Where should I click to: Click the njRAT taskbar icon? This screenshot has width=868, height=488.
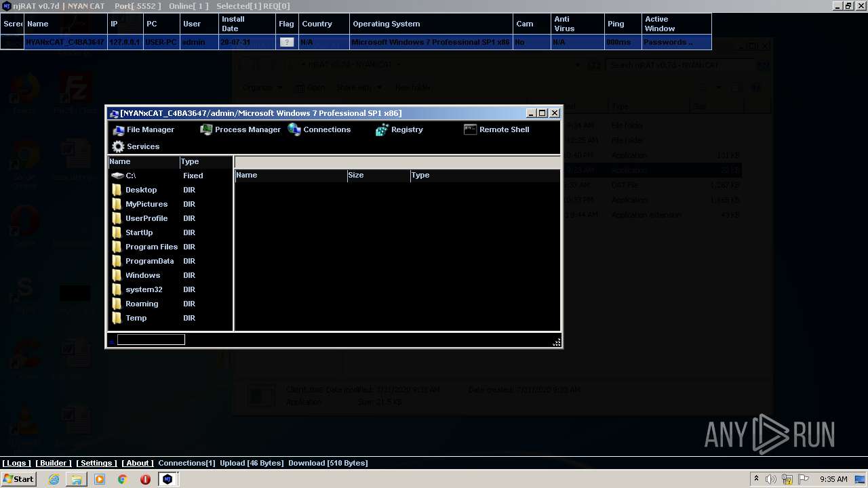tap(167, 479)
